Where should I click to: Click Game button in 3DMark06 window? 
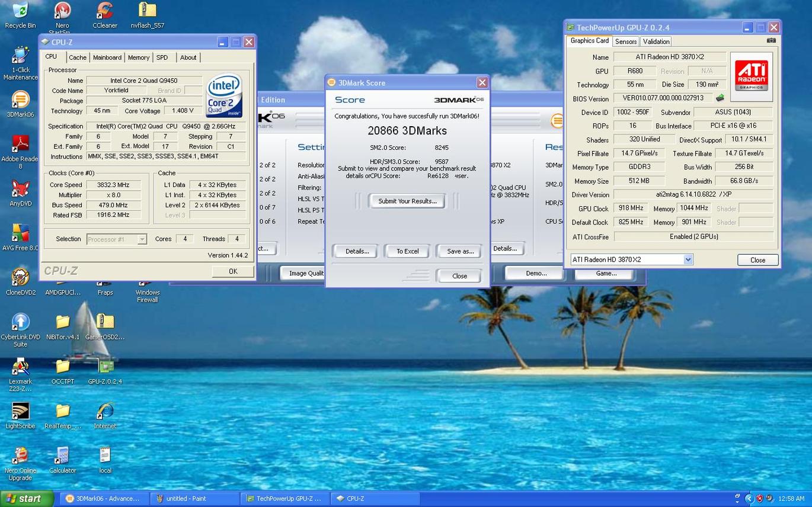[606, 273]
